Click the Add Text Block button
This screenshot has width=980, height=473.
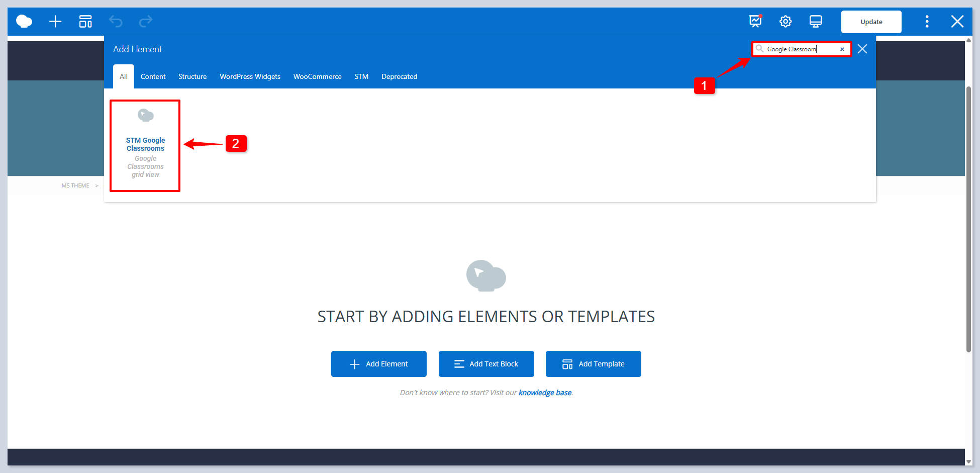486,364
